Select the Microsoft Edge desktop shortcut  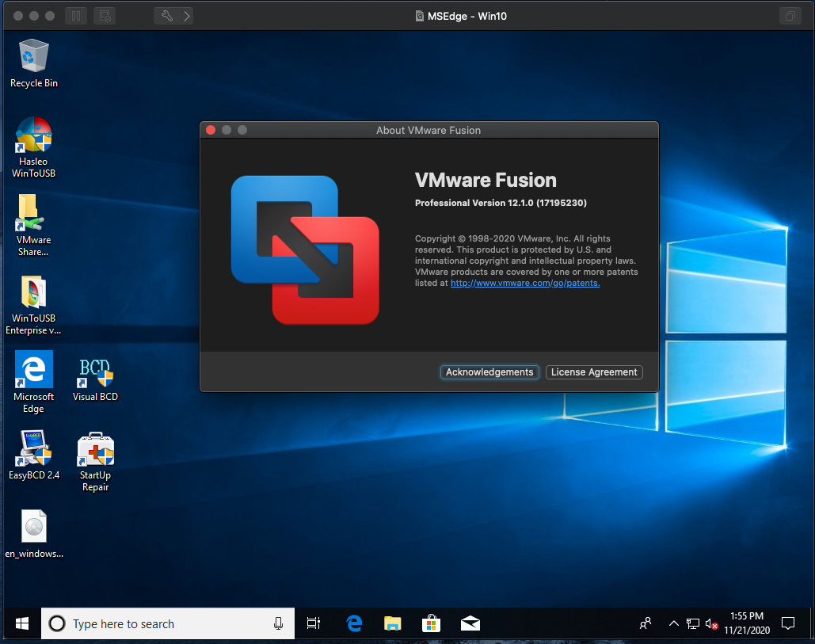coord(34,382)
